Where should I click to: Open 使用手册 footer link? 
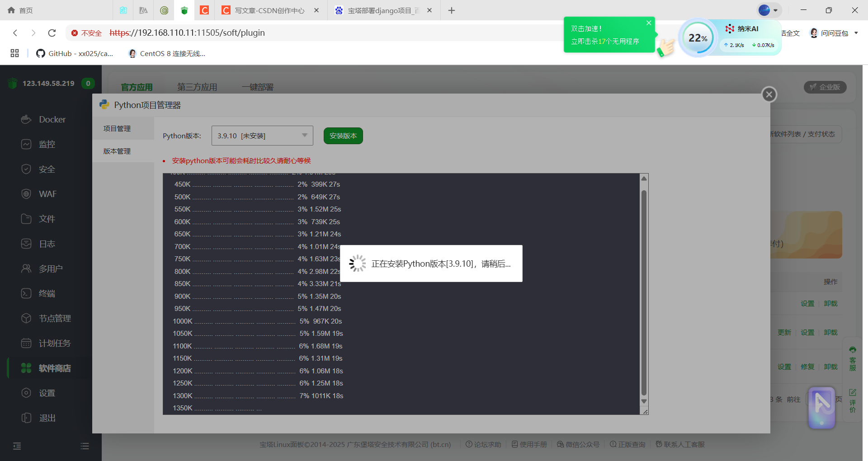[x=529, y=444]
